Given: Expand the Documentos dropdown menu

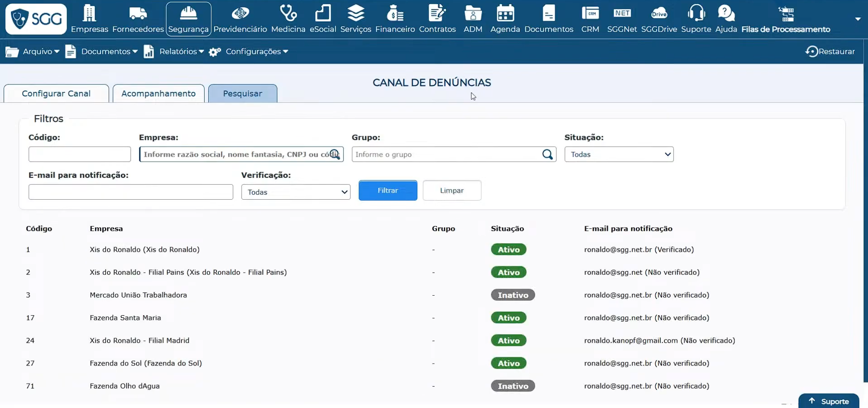Looking at the screenshot, I should (101, 52).
